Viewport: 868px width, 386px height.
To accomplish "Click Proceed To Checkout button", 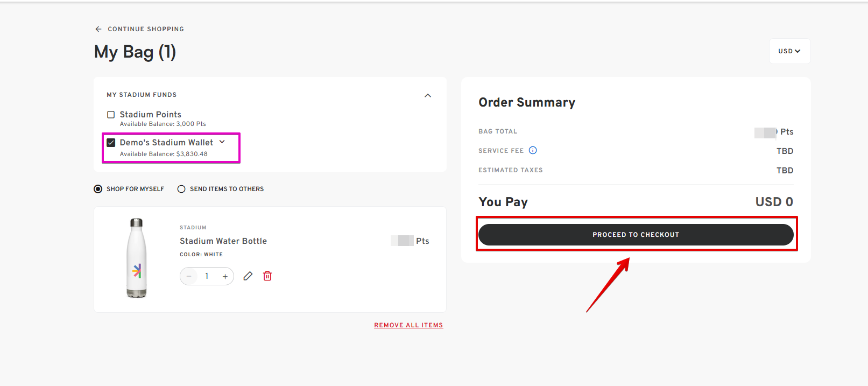I will pos(636,235).
